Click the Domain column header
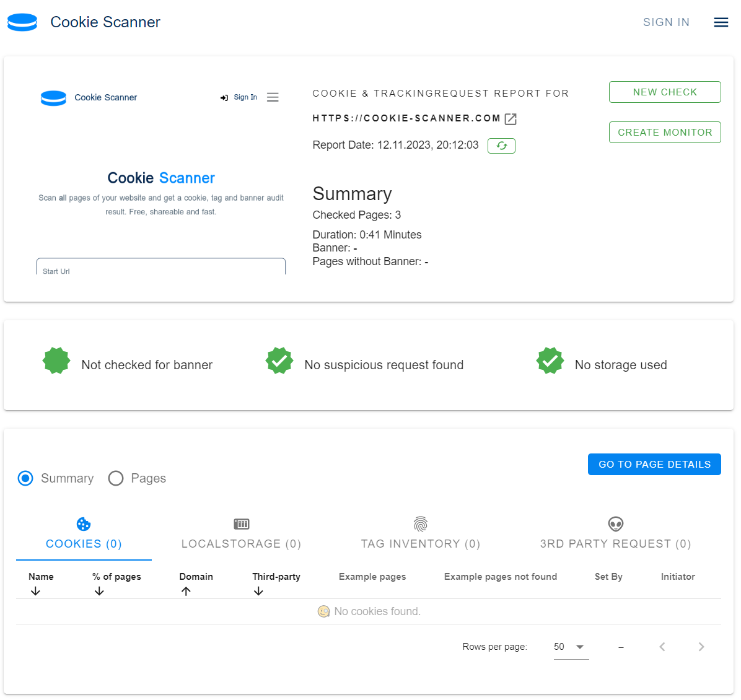Screen dimensions: 741x700 tap(196, 577)
